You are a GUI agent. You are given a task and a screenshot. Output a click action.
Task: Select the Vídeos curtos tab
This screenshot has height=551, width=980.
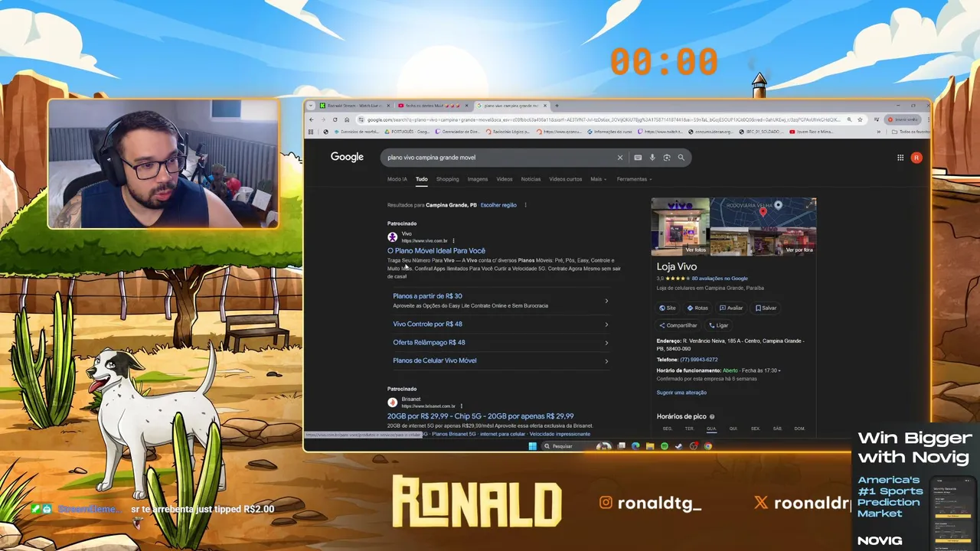(565, 179)
